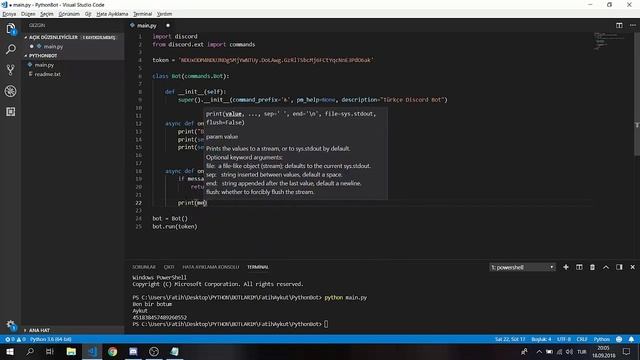
Task: Open the Seçim menu
Action: [x=47, y=14]
